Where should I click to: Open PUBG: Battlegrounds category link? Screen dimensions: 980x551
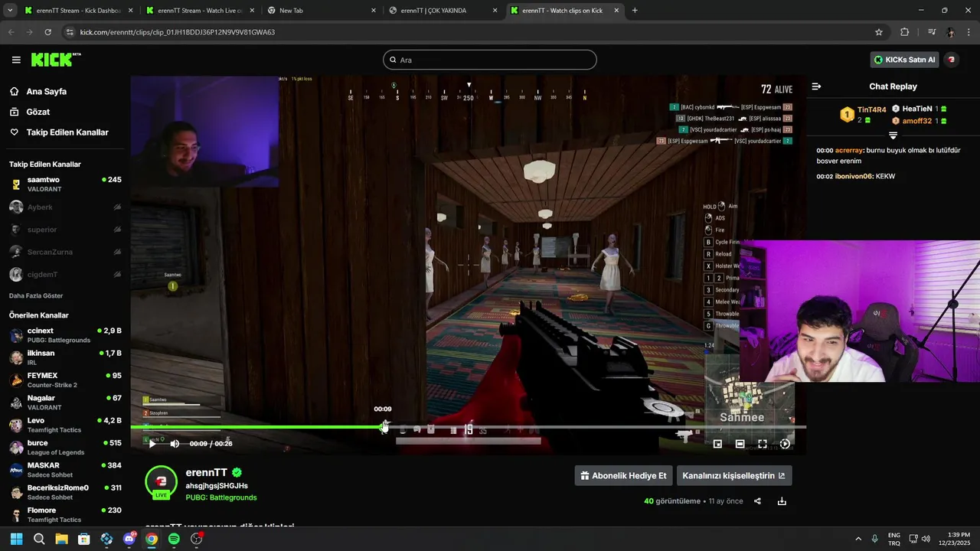(221, 497)
